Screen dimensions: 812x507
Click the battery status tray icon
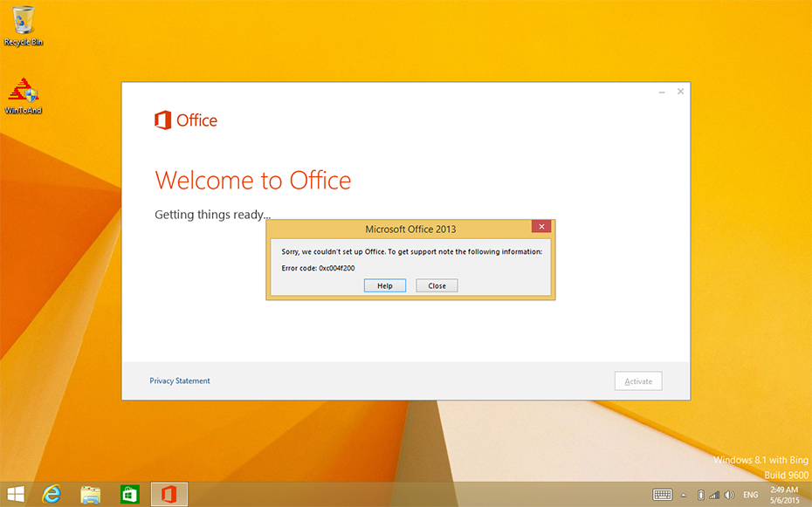click(x=700, y=495)
